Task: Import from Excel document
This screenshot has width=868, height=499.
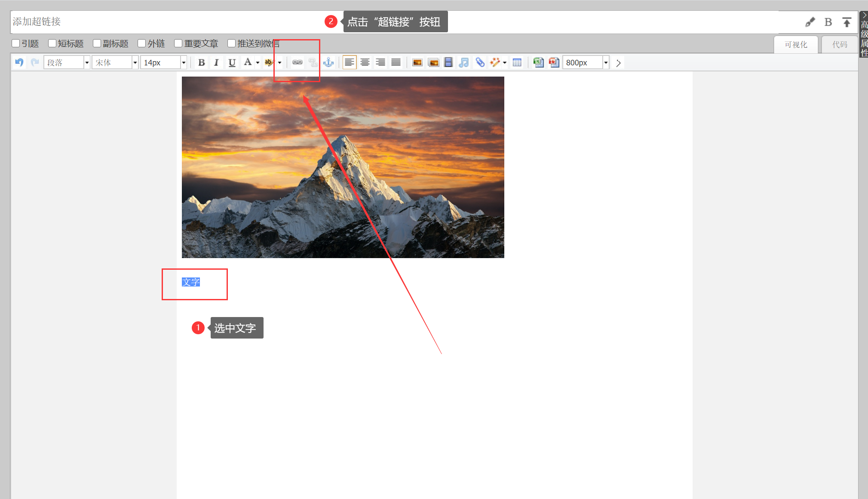Action: click(x=538, y=62)
